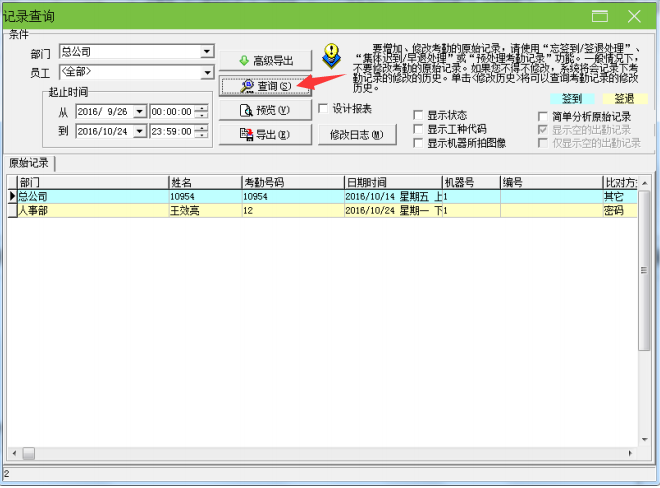Click the end time field 23:59:00
Screen dimensions: 660x488
[x=172, y=131]
